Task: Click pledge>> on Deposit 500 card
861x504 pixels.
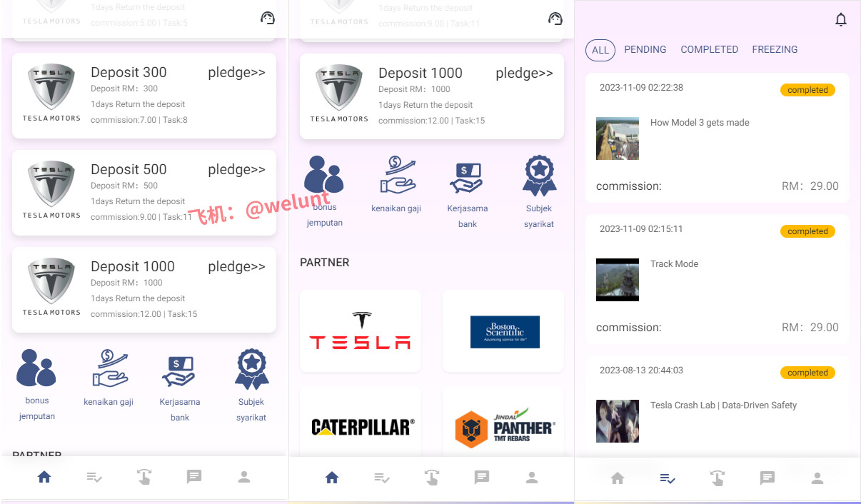Action: click(x=236, y=169)
